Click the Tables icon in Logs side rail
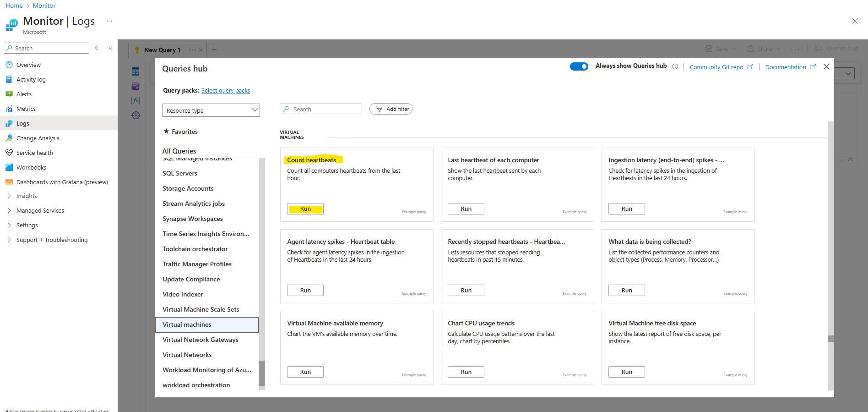Image resolution: width=868 pixels, height=412 pixels. pos(136,71)
